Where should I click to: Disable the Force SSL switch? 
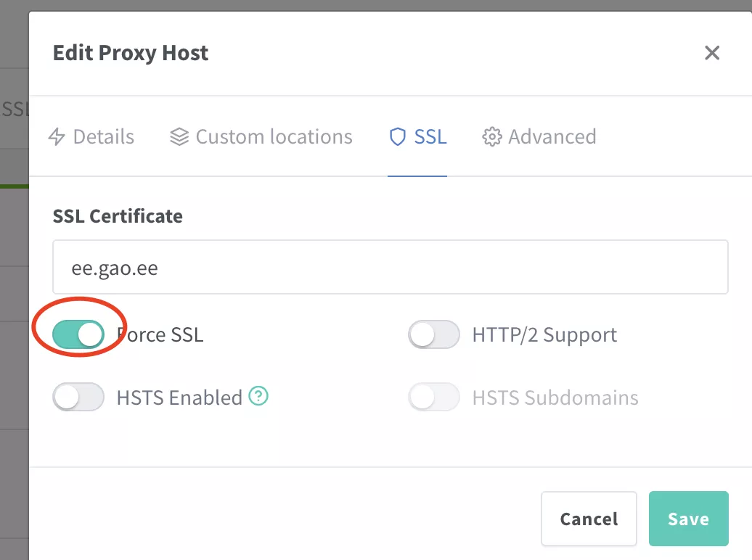pos(78,334)
